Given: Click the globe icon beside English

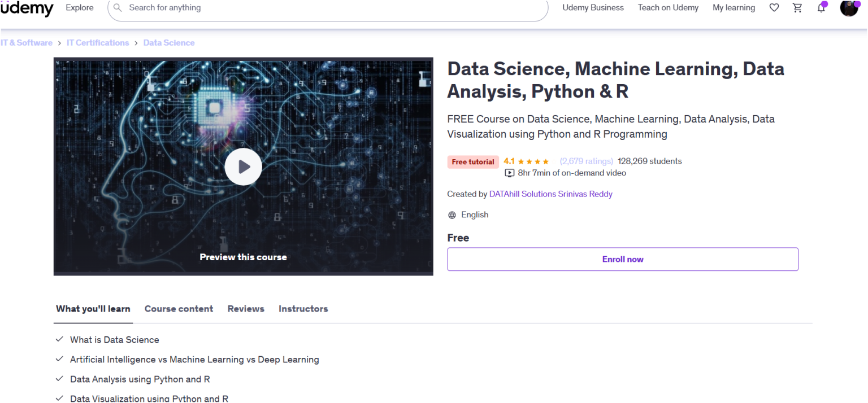Looking at the screenshot, I should click(452, 214).
